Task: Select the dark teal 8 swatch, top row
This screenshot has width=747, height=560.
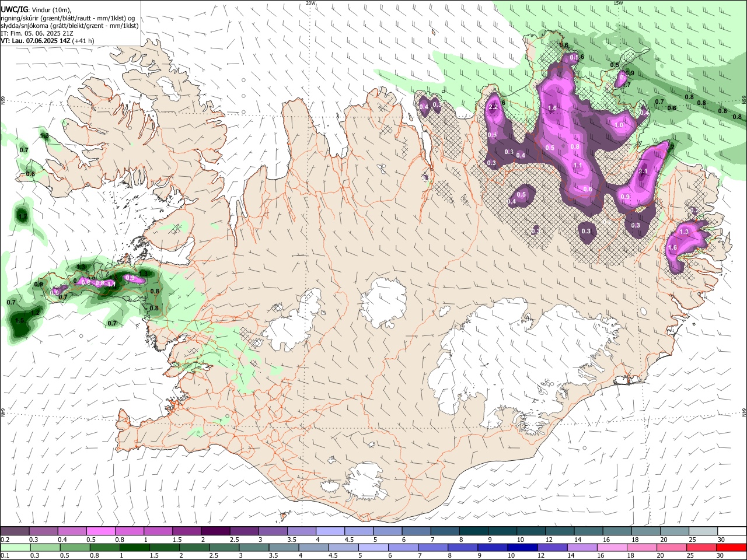Action: [x=473, y=531]
